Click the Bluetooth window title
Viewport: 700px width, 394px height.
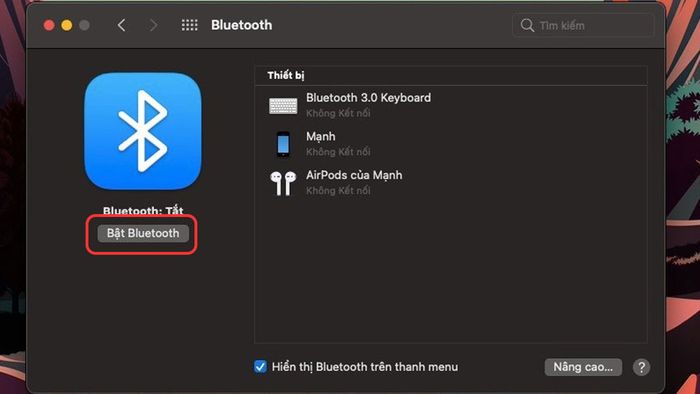[242, 25]
